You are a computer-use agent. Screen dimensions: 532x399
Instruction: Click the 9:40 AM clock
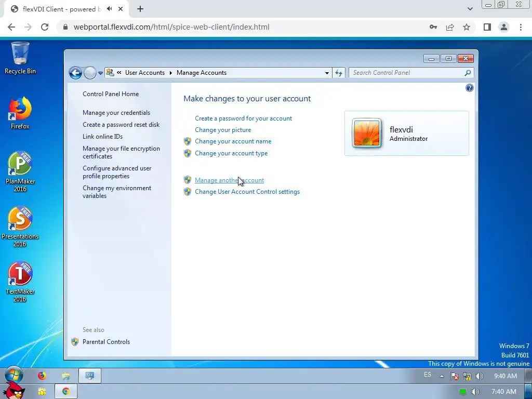point(505,376)
